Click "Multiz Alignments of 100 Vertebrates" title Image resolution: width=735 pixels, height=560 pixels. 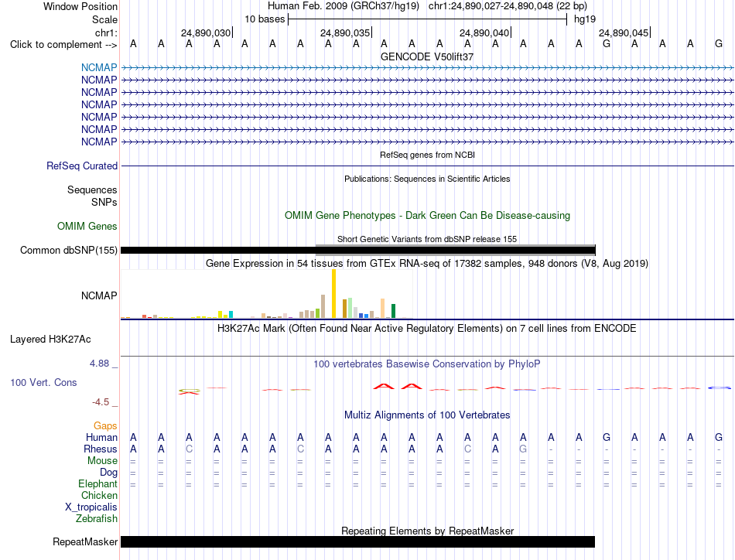(427, 415)
